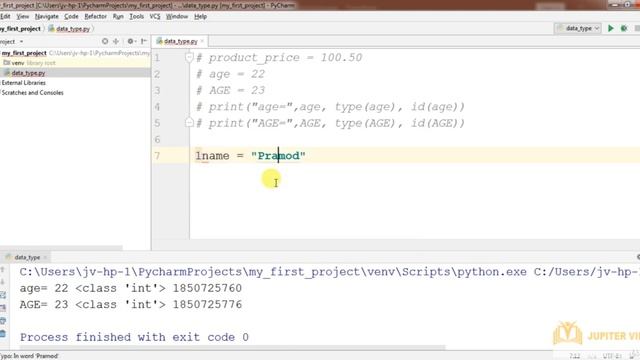Hide the Project tool window panel
Viewport: 640px width, 360px height.
coord(144,41)
